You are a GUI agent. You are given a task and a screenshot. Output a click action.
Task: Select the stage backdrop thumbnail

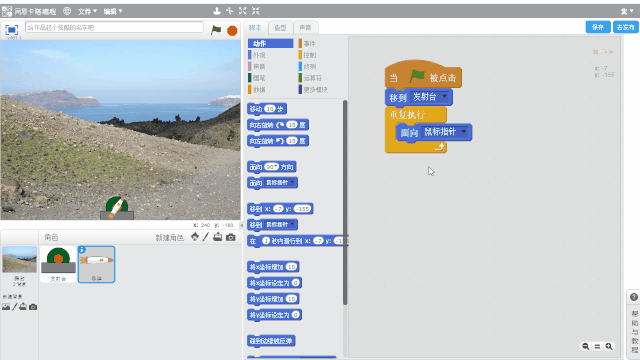pyautogui.click(x=19, y=260)
